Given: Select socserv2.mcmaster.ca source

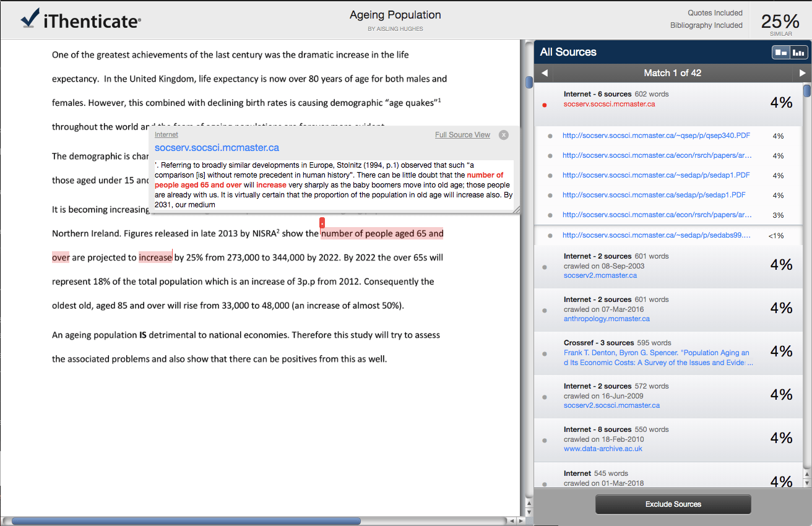Looking at the screenshot, I should click(600, 275).
